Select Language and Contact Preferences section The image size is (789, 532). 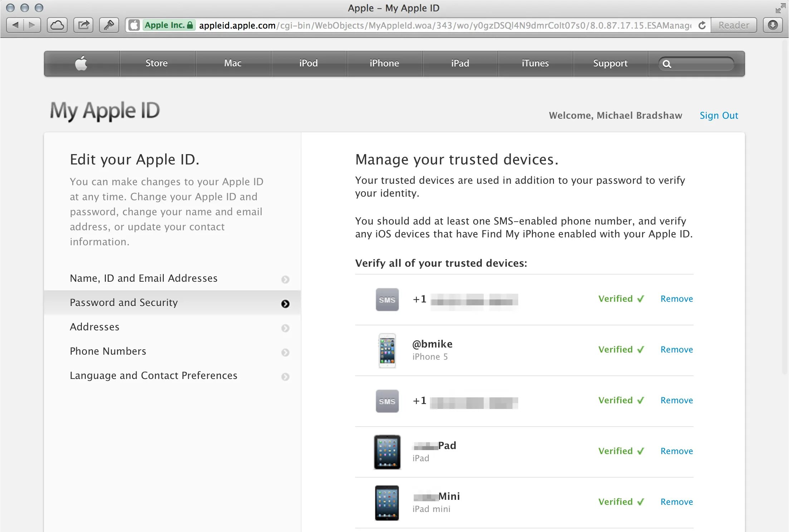click(x=172, y=375)
